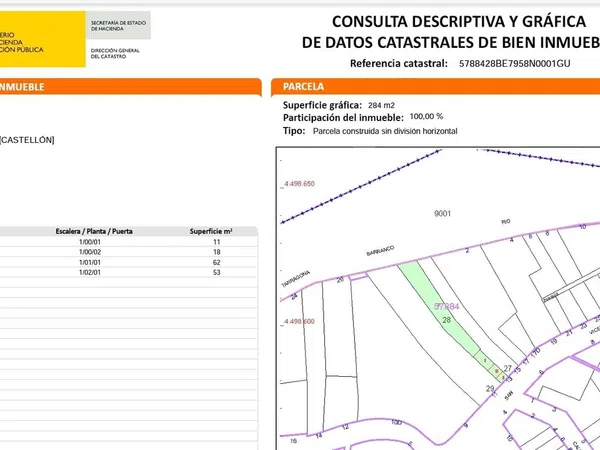
Task: Click 'Escalera / Planta / Puerta' column header
Action: tap(94, 231)
